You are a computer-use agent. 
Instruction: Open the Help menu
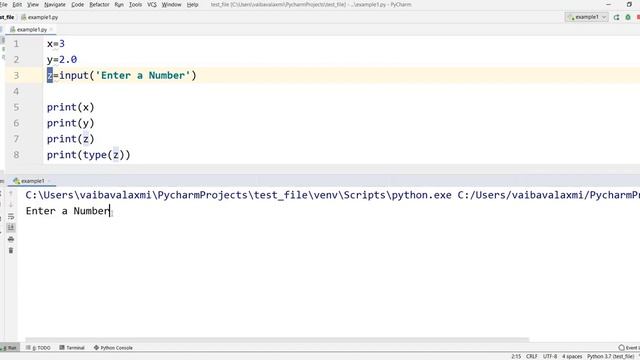point(192,4)
